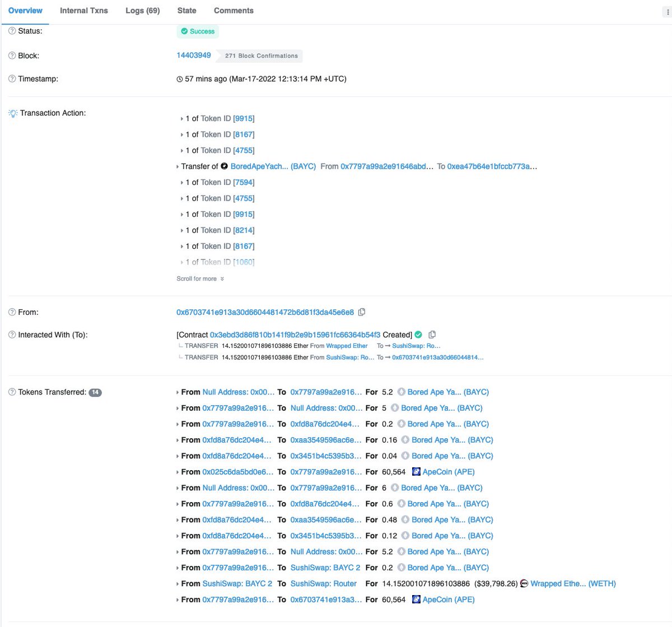672x627 pixels.
Task: Open the Token ID [8214] link
Action: [x=244, y=230]
